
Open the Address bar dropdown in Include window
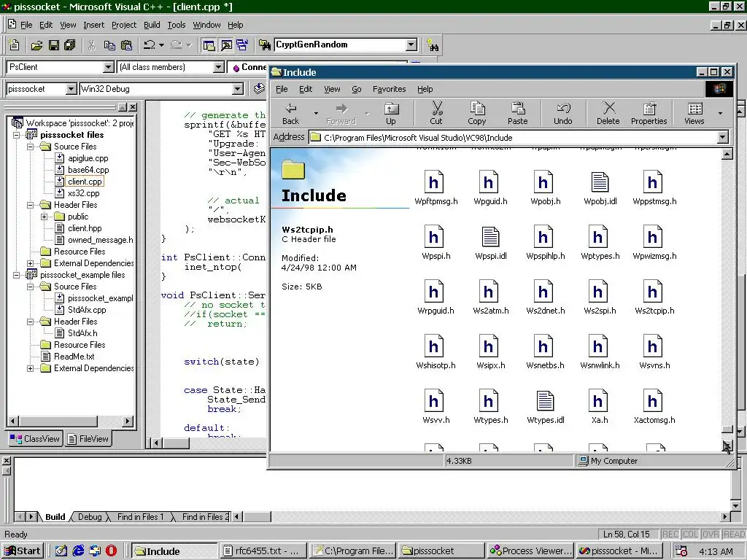click(723, 138)
